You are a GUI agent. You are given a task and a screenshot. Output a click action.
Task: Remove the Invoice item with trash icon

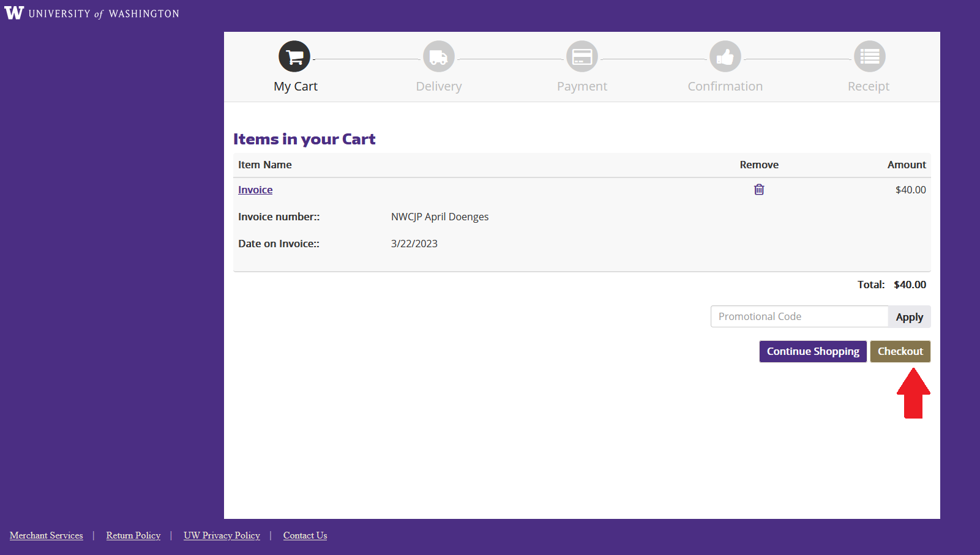pos(759,190)
